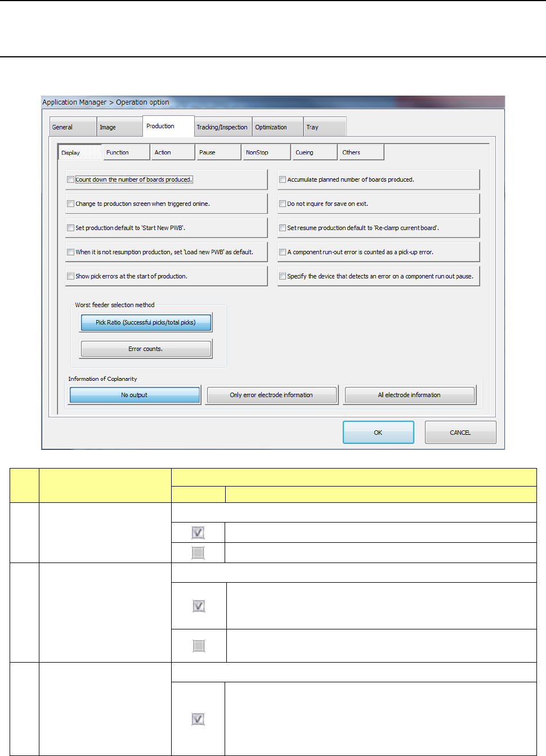This screenshot has width=546, height=756.
Task: Select All electrode information option
Action: [410, 395]
